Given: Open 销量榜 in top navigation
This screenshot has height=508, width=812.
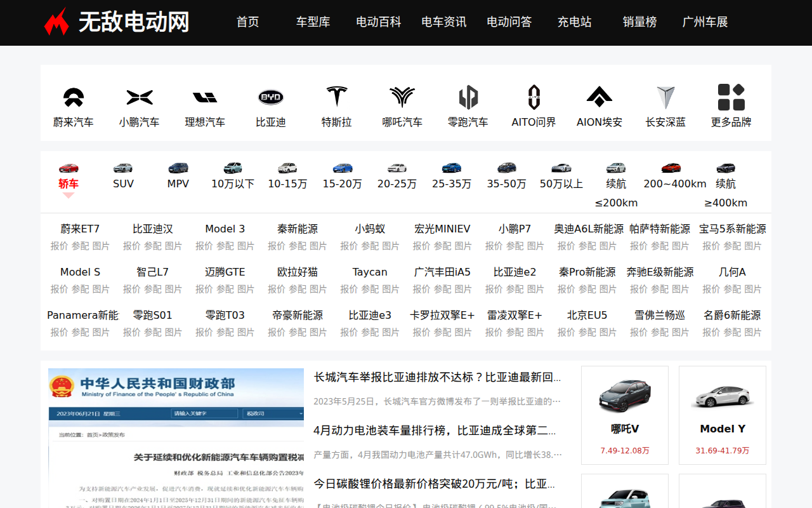Looking at the screenshot, I should click(x=640, y=22).
